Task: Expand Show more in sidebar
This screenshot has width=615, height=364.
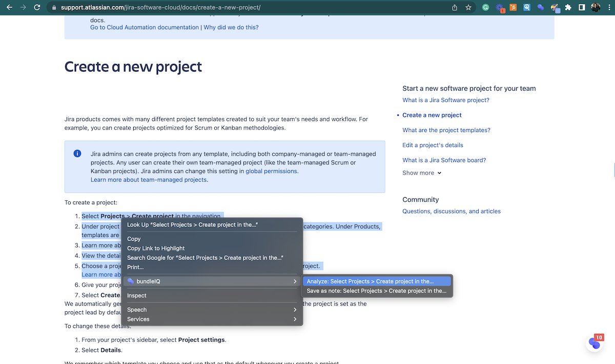Action: [x=422, y=173]
